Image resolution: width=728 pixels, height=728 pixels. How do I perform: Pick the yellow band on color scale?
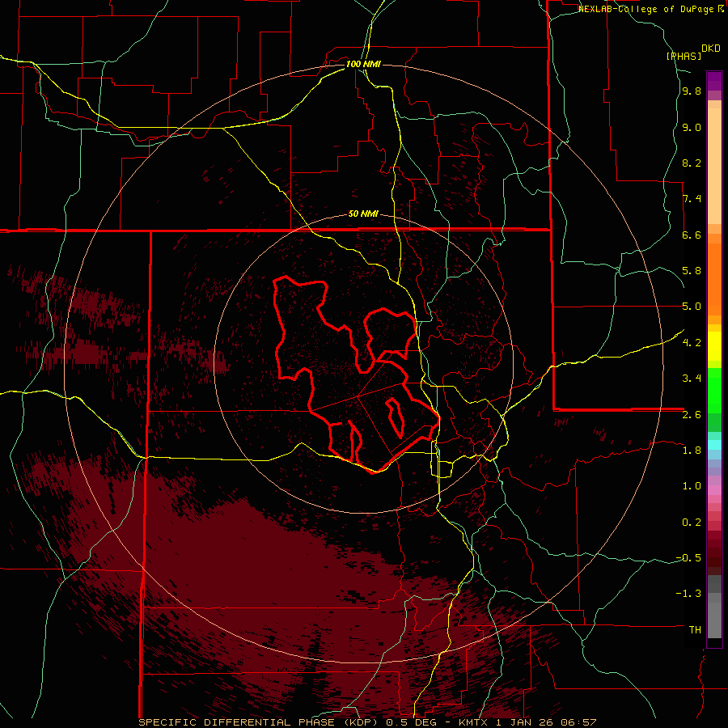pos(714,346)
